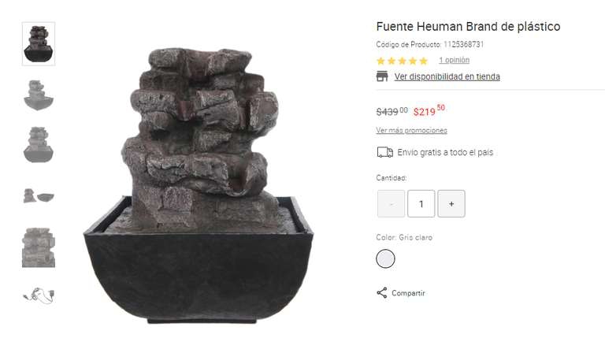The image size is (605, 364).
Task: Choose the Gris claro color swatch
Action: 385,258
